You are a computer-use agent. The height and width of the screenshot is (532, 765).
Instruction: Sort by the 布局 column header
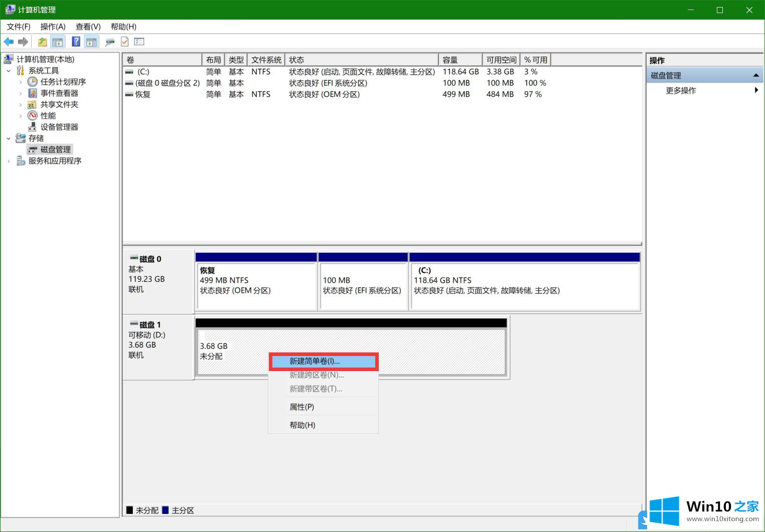[213, 60]
